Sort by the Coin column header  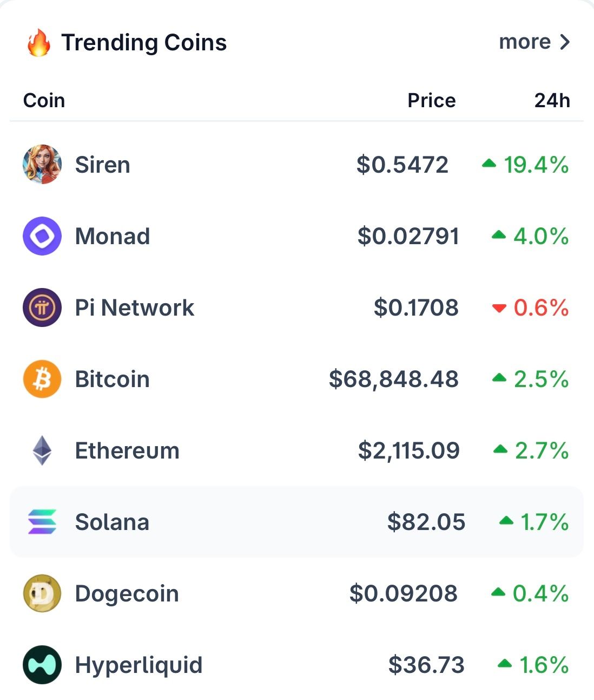click(44, 101)
